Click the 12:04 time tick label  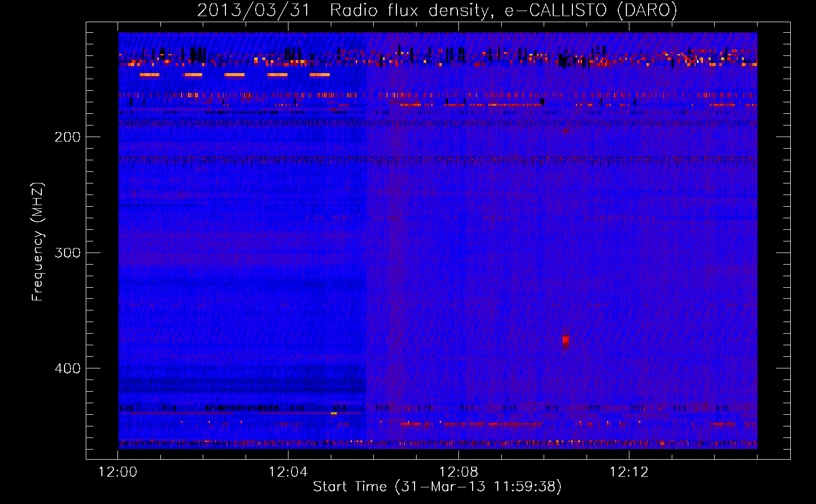(x=288, y=472)
